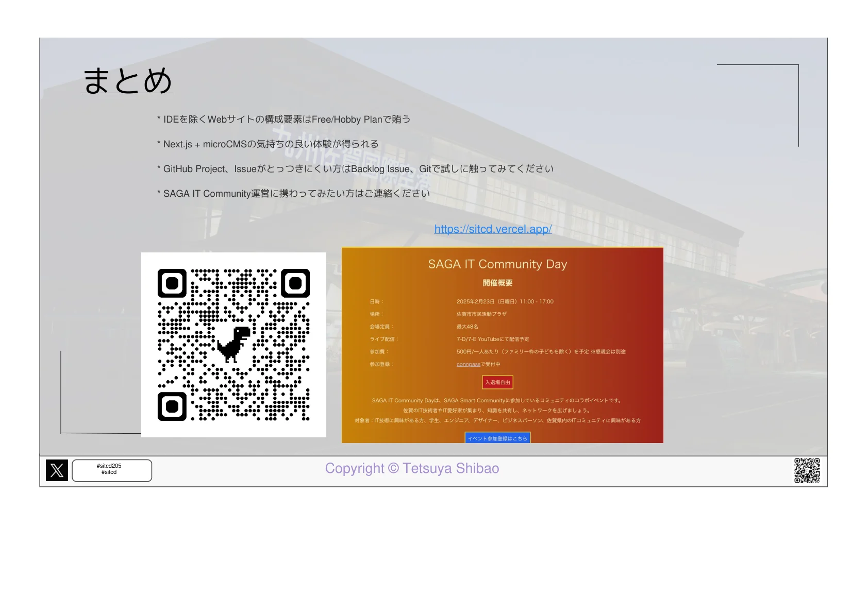Click the venue 佐賀市市民活動プラザ text
This screenshot has width=868, height=613.
point(481,314)
